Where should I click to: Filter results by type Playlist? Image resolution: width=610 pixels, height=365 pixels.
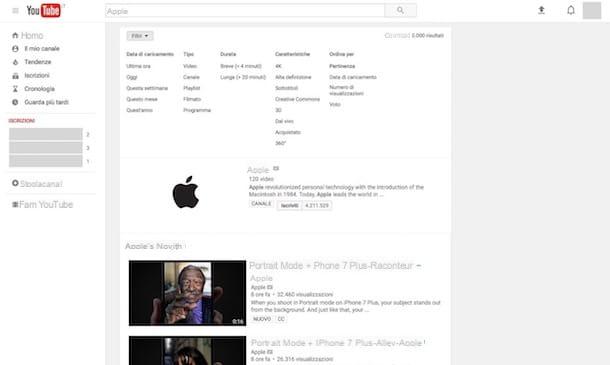[x=191, y=88]
